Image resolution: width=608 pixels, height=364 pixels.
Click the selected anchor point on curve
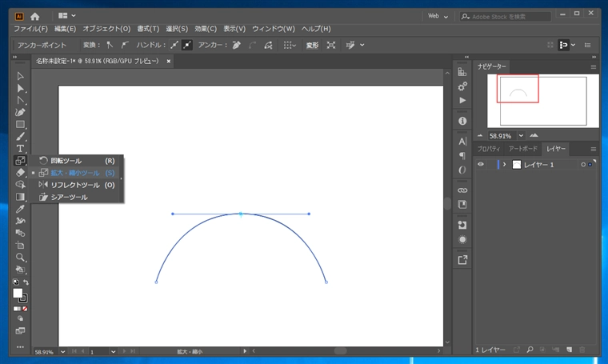pos(241,214)
